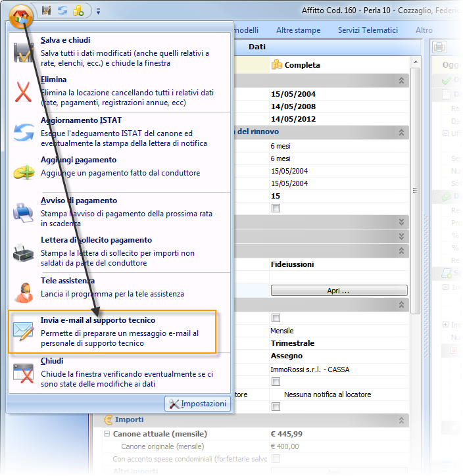Click the Apri ... button
The width and height of the screenshot is (463, 476).
click(339, 291)
